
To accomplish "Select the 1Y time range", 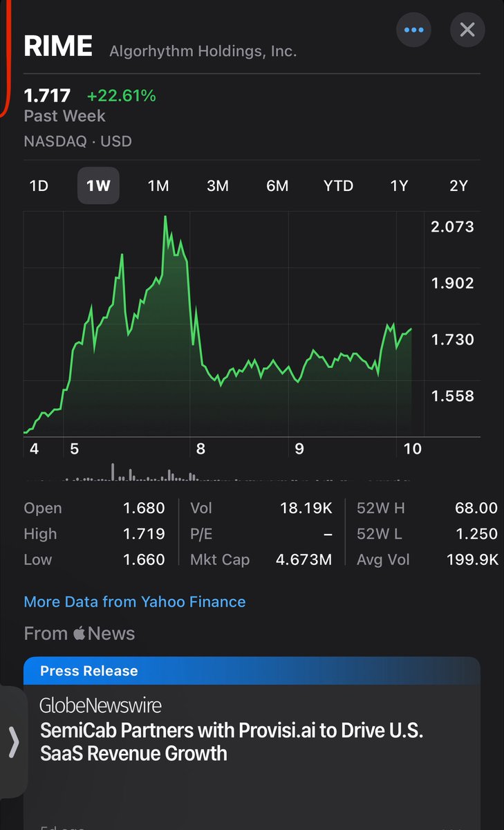I will (399, 186).
